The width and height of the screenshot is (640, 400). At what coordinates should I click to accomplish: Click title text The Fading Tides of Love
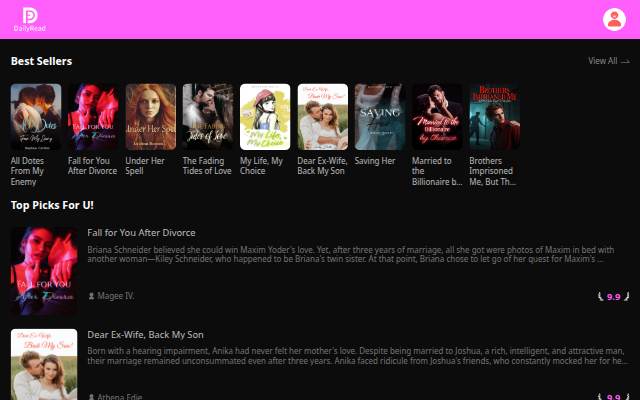(207, 166)
